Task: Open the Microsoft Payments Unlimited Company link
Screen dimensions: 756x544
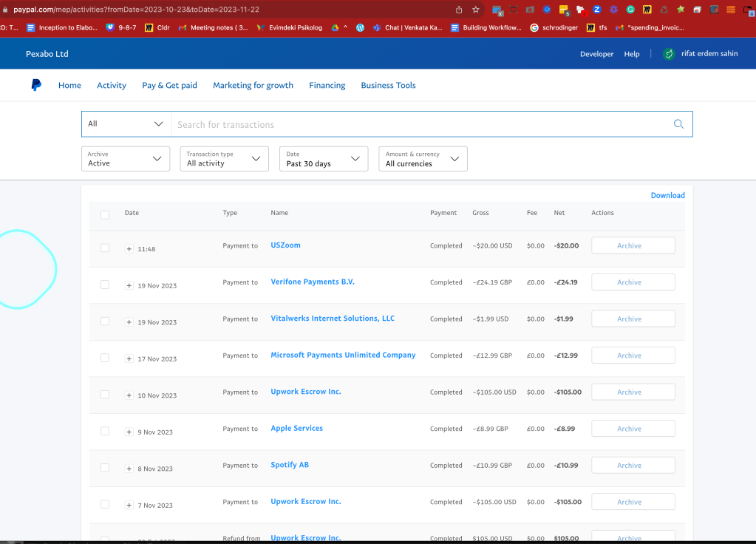Action: coord(343,355)
